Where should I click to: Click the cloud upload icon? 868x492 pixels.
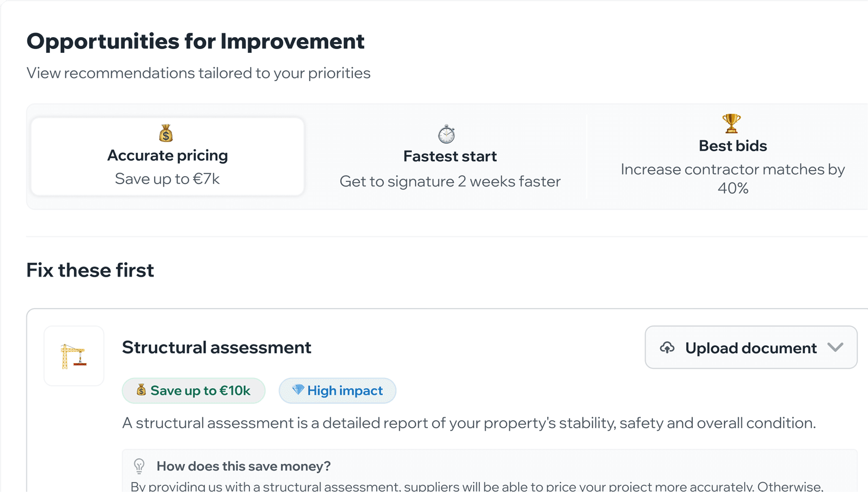click(x=667, y=347)
